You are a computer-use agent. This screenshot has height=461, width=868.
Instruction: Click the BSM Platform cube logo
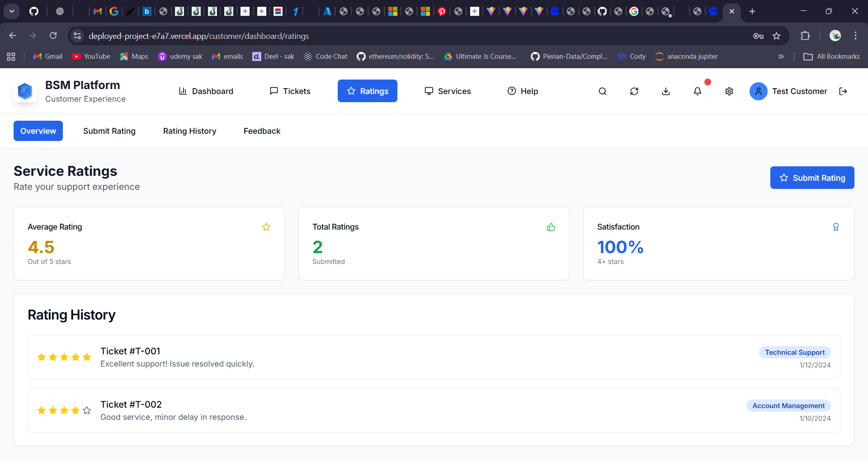click(25, 91)
